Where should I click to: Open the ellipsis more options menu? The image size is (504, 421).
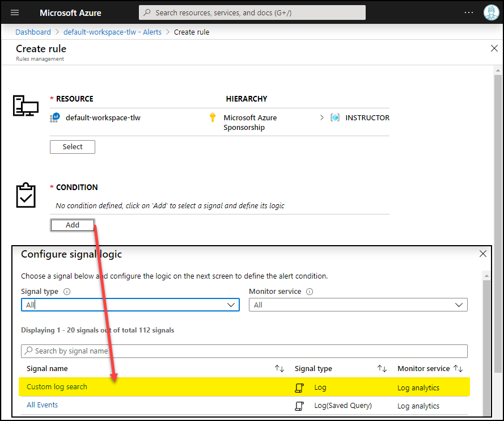point(468,12)
